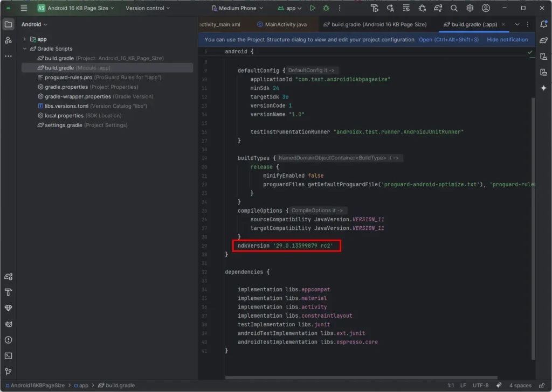
Task: Open the user account profile icon
Action: coord(486,8)
